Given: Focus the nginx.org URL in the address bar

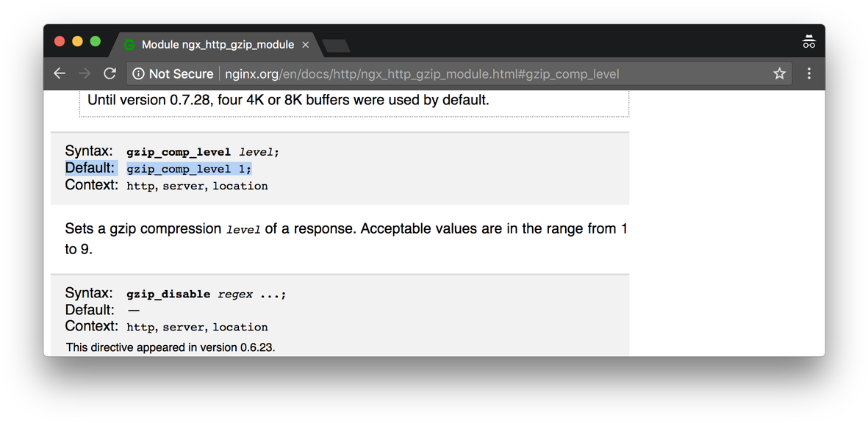Looking at the screenshot, I should [x=421, y=74].
